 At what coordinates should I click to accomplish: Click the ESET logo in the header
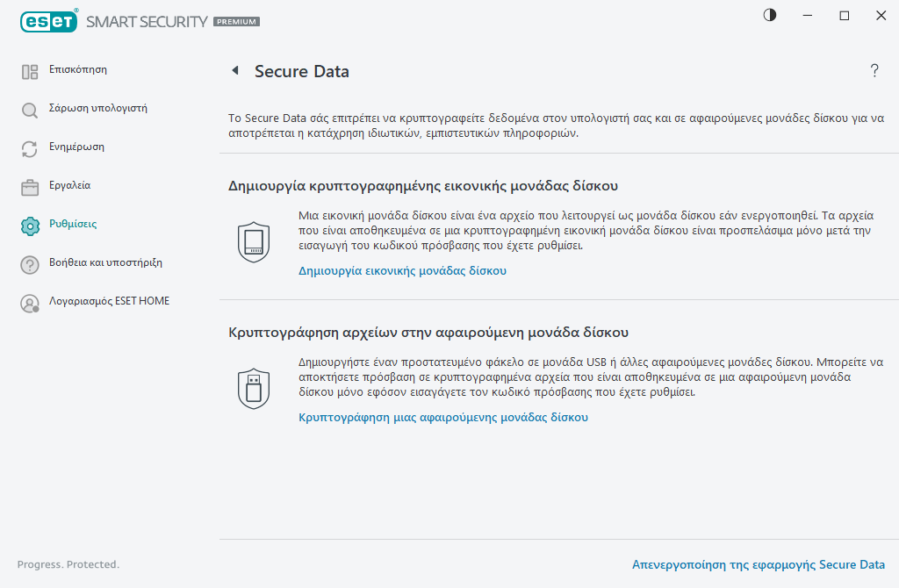(49, 21)
